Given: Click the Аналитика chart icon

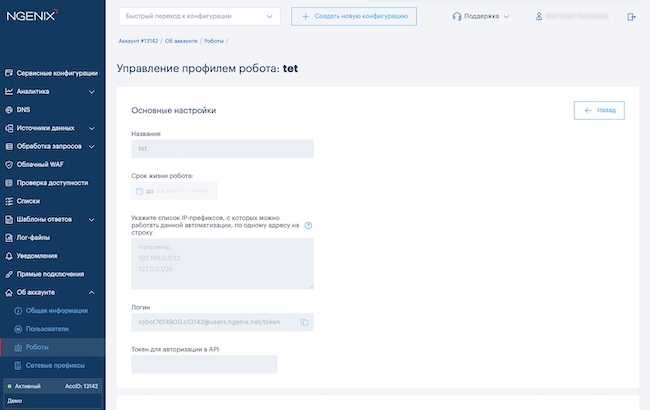Looking at the screenshot, I should point(9,91).
